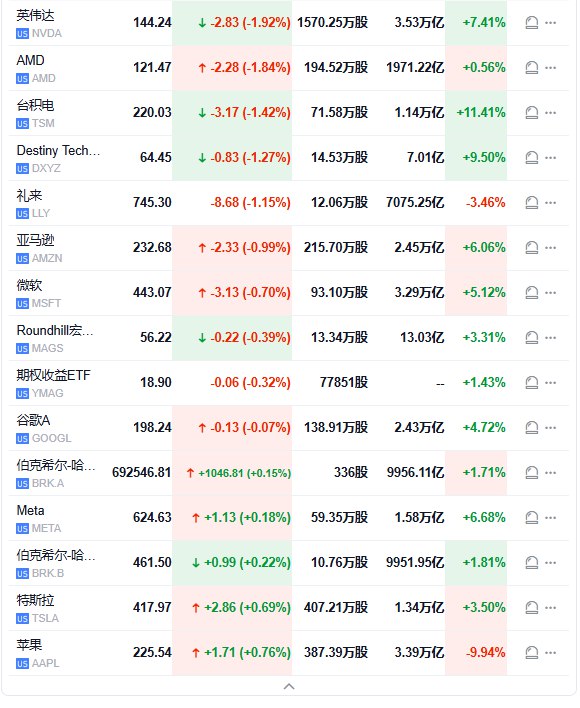
Task: Open more options for AAPL row
Action: coord(551,653)
